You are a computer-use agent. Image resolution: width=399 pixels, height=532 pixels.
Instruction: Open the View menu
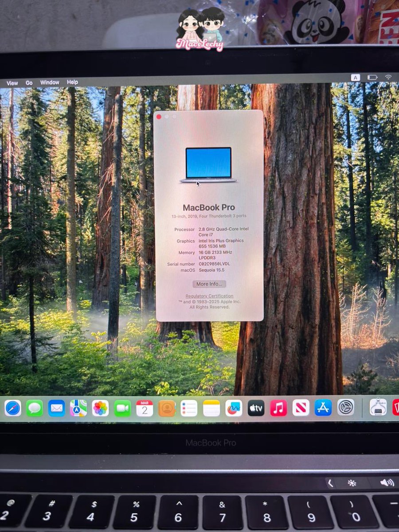click(12, 83)
